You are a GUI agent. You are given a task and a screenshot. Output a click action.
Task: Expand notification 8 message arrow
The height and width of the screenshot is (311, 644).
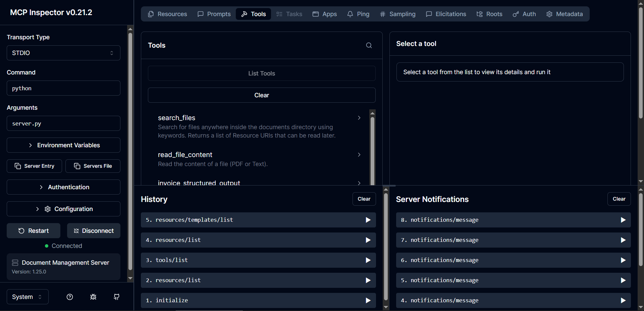623,220
